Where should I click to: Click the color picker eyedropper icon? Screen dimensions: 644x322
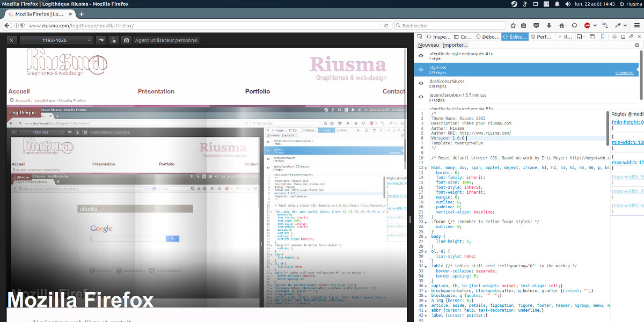[x=618, y=25]
